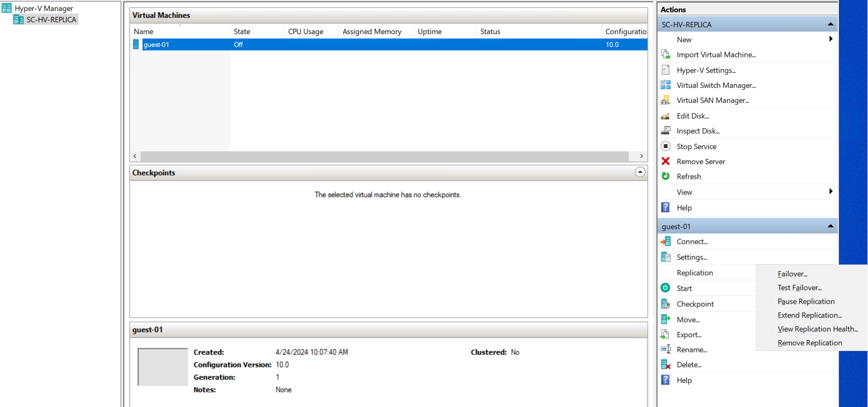Select Remove Replication
The height and width of the screenshot is (407, 868).
[x=809, y=342]
